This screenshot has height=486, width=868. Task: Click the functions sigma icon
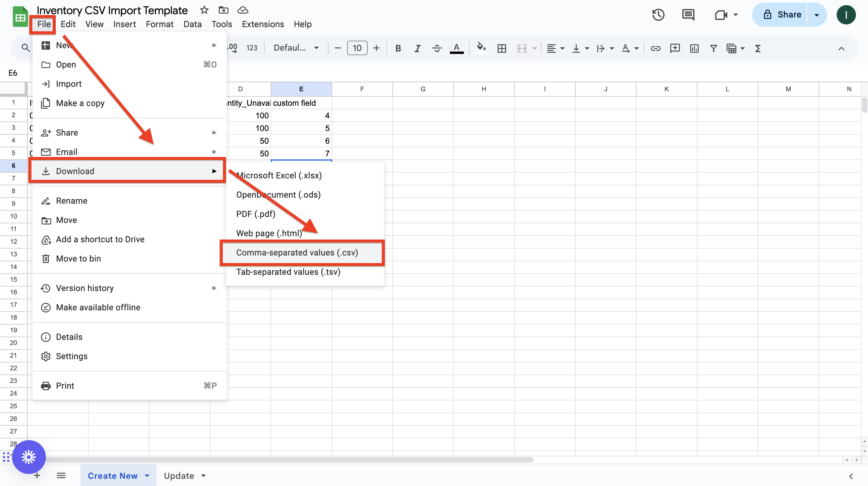(x=758, y=49)
